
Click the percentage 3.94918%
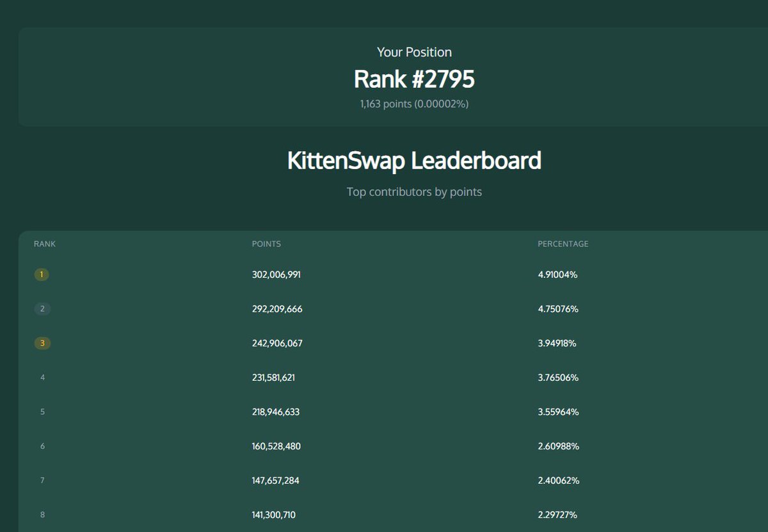557,343
